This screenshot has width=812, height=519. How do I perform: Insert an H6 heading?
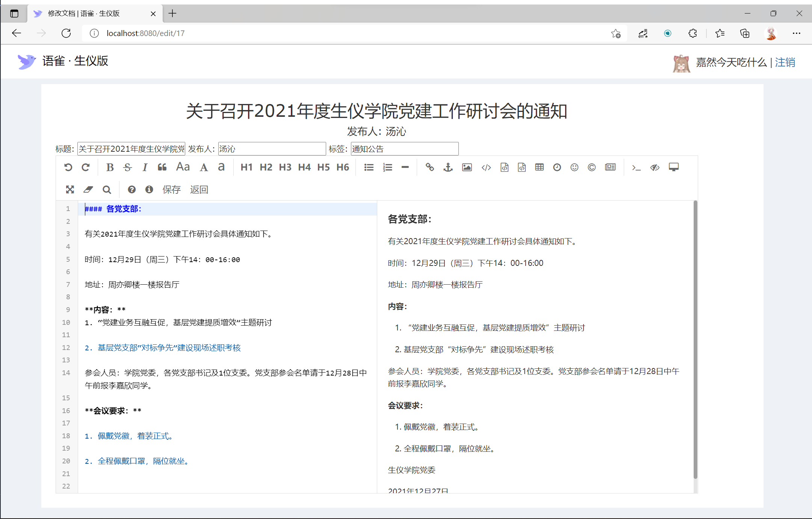point(343,167)
